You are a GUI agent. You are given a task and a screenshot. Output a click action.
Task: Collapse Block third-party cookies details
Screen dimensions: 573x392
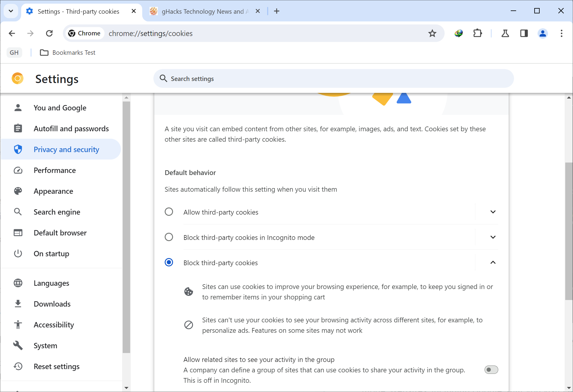click(493, 262)
